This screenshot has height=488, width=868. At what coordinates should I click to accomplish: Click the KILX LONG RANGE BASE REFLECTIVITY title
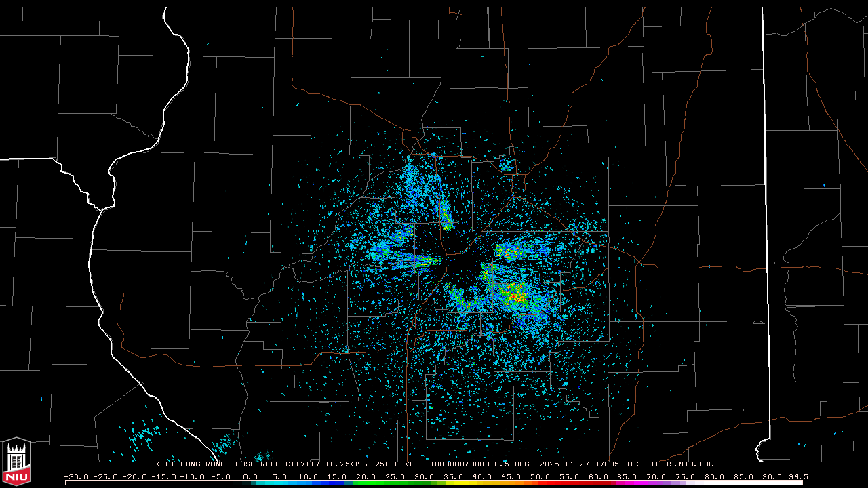tap(238, 464)
